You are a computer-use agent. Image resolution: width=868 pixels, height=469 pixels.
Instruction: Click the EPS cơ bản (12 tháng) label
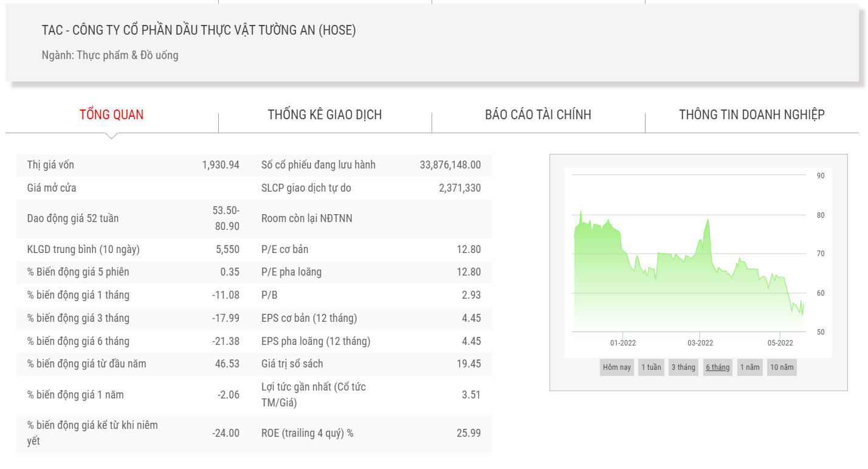click(309, 318)
